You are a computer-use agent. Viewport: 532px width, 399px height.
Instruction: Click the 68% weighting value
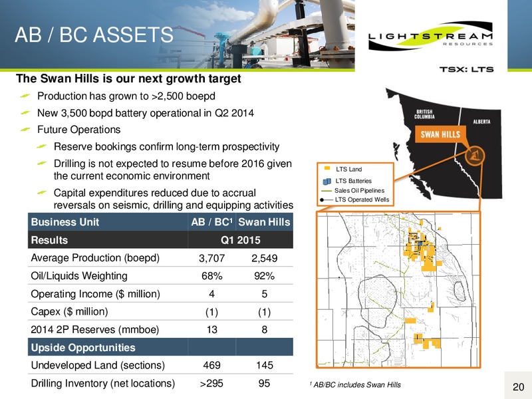click(x=211, y=276)
